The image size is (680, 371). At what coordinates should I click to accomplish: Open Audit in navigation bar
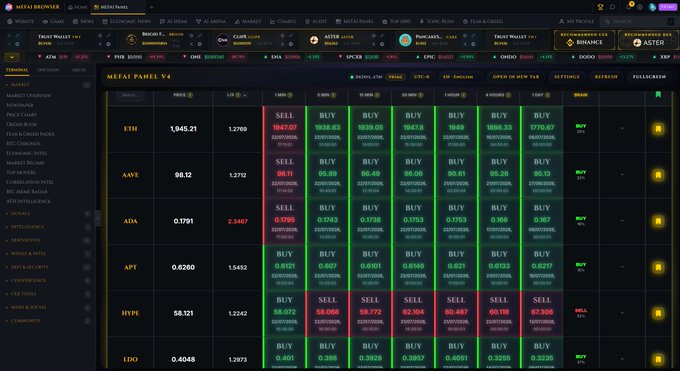tap(316, 21)
